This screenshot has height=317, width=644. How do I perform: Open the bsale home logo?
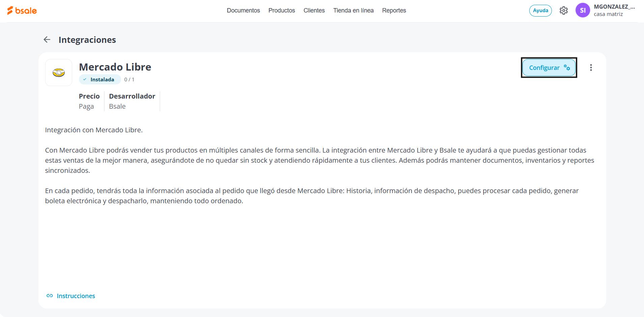22,10
